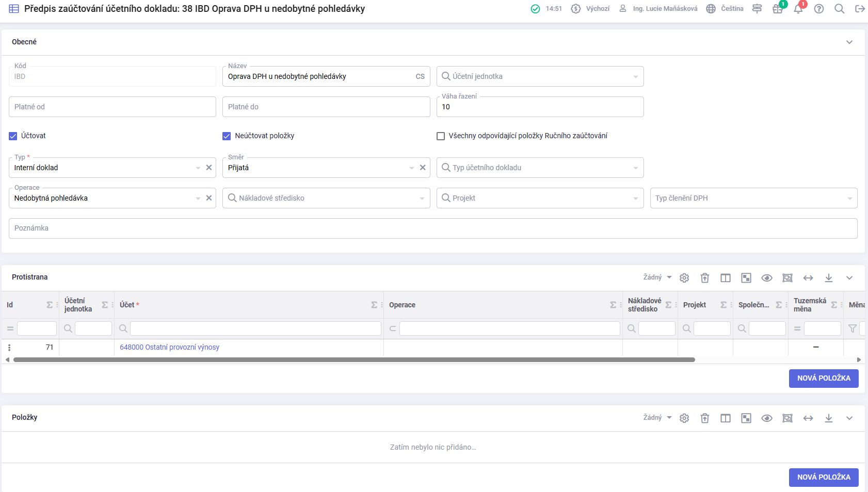The height and width of the screenshot is (492, 868).
Task: Collapse the Obecné section
Action: tap(849, 42)
